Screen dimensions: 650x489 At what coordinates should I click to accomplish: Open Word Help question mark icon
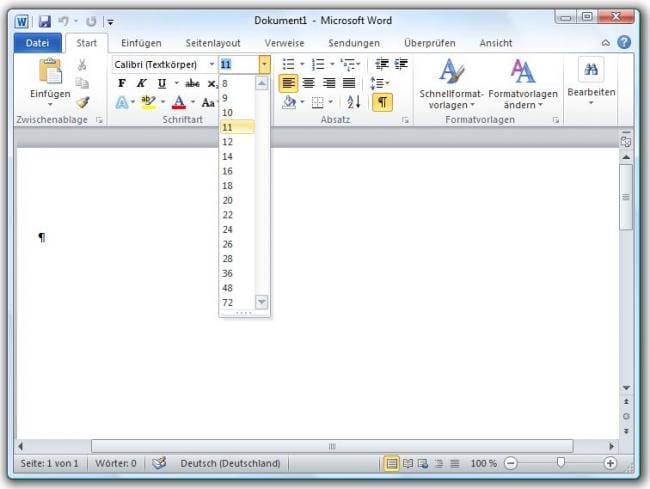[x=624, y=42]
